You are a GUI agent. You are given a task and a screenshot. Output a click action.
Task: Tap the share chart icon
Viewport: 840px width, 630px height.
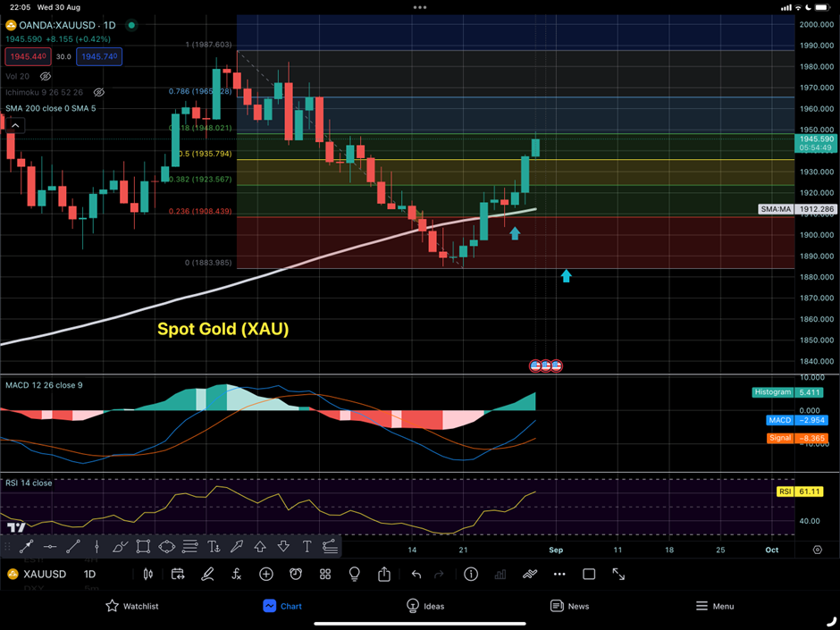coord(384,575)
